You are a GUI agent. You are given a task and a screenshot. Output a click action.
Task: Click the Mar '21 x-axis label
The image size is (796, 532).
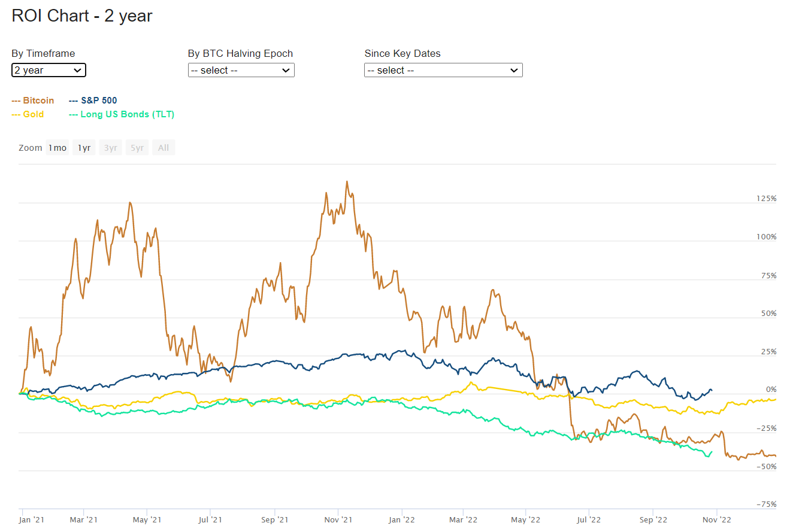coord(84,520)
